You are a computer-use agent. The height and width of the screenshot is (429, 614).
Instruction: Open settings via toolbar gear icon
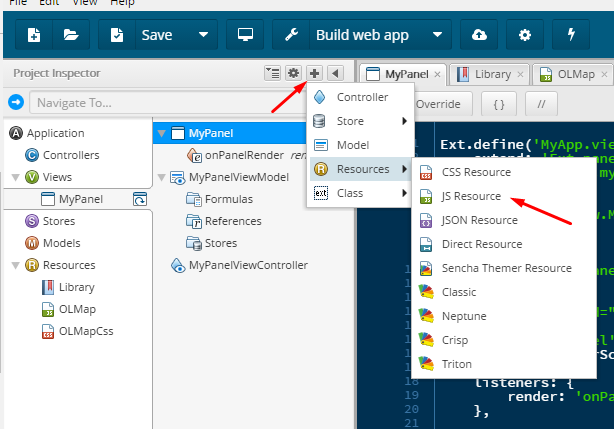coord(525,35)
